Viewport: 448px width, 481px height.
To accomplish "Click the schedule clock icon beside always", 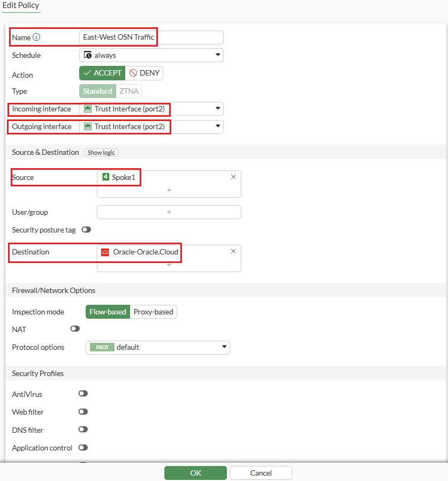I will tap(88, 55).
